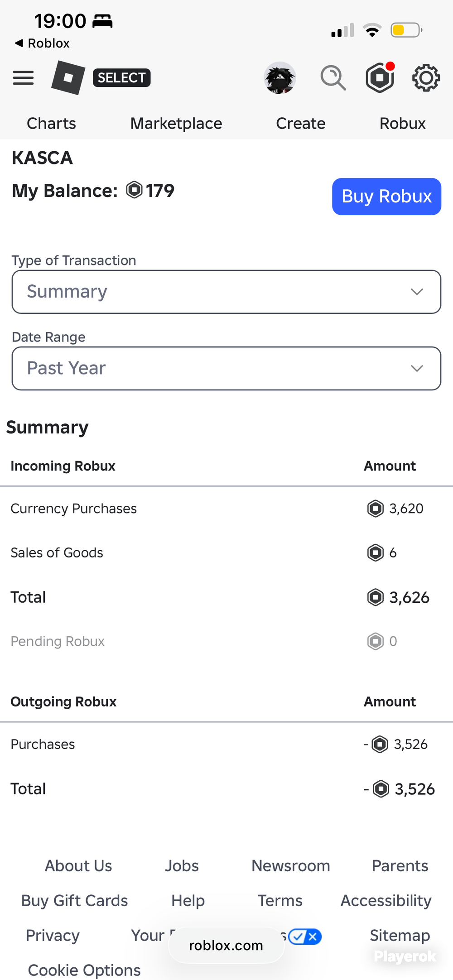Open the Create tab
453x980 pixels.
[301, 123]
